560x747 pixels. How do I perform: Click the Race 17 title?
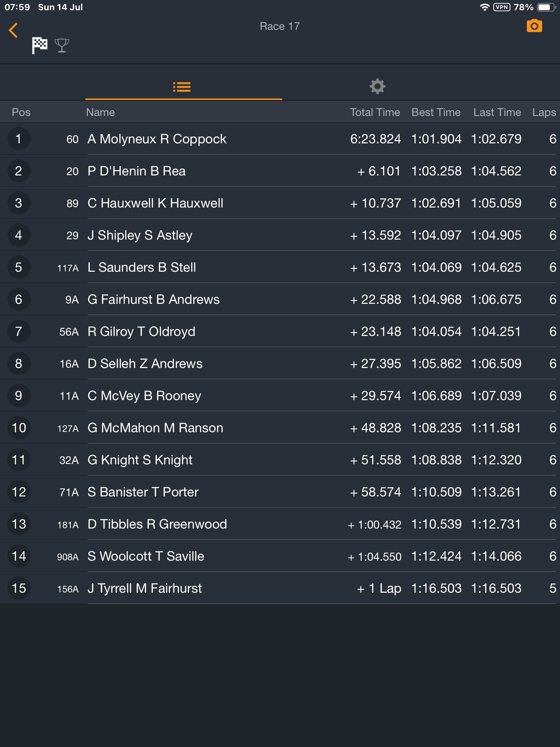tap(280, 26)
